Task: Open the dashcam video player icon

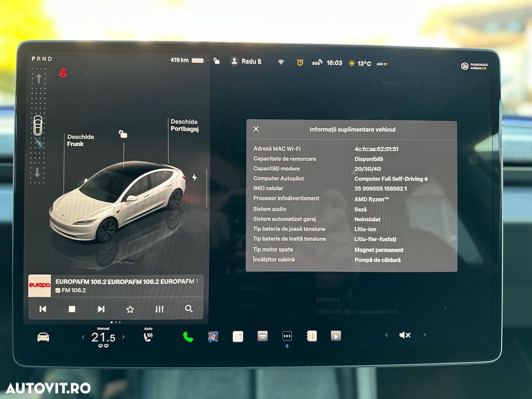Action: (336, 335)
